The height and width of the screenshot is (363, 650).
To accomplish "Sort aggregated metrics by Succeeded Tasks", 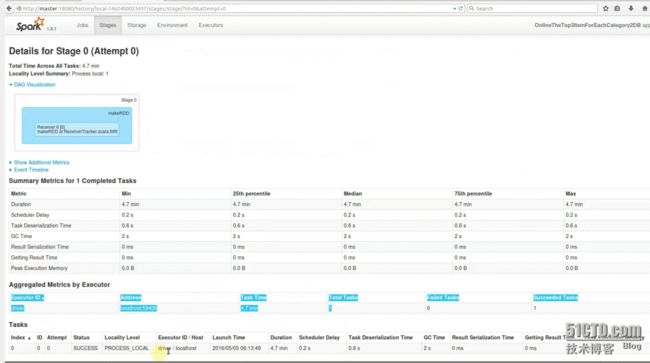I will (x=555, y=298).
